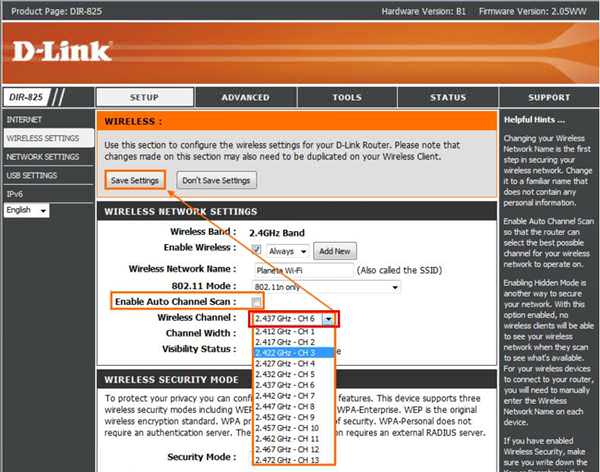Open the Always schedule dropdown
The width and height of the screenshot is (600, 472).
tap(288, 251)
